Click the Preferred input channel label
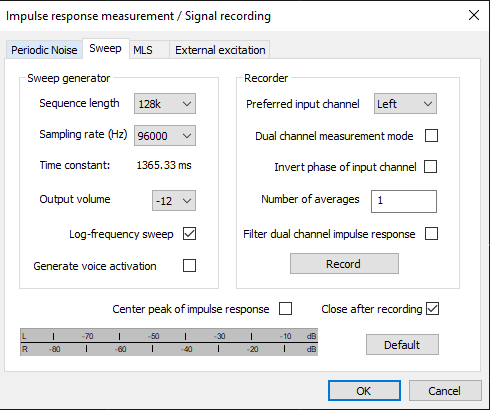Image resolution: width=490 pixels, height=410 pixels. 303,104
